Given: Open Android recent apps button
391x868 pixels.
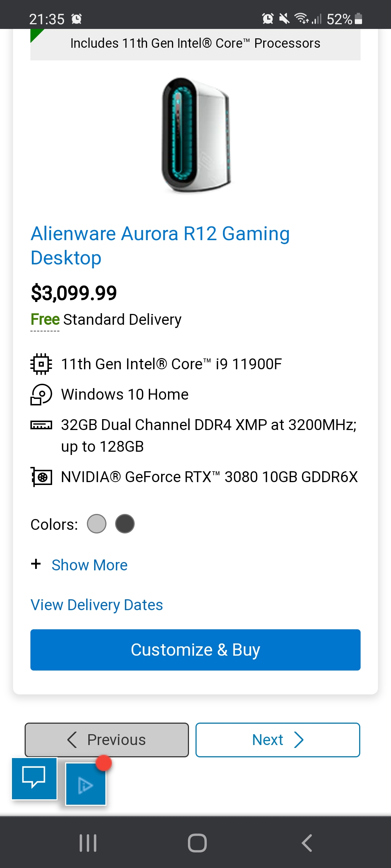Looking at the screenshot, I should [x=88, y=843].
